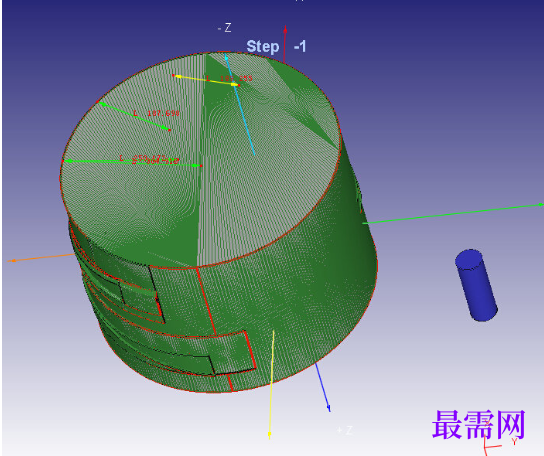Click the '-1' step value

pyautogui.click(x=300, y=47)
